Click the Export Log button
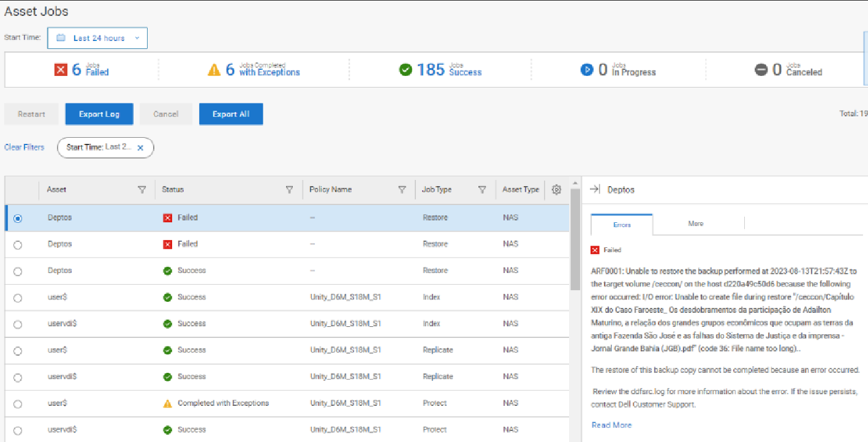The width and height of the screenshot is (868, 442). (99, 114)
